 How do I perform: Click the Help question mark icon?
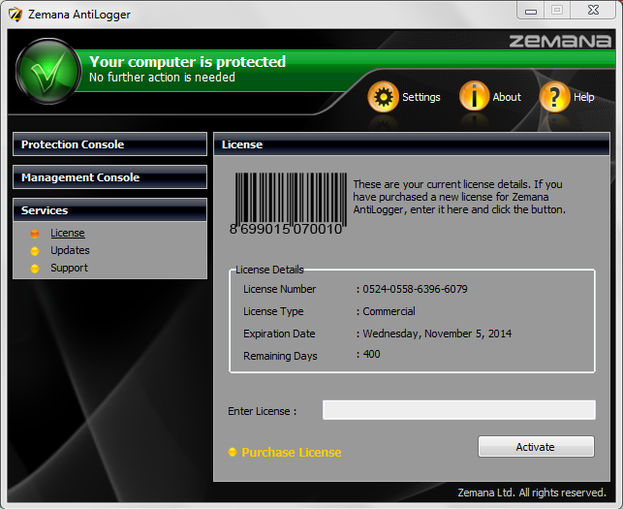tap(554, 96)
